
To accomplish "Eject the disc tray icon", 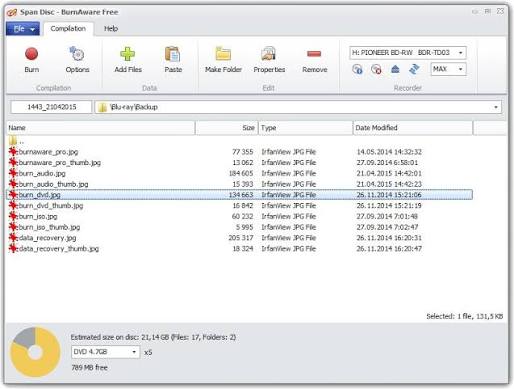I will (395, 69).
